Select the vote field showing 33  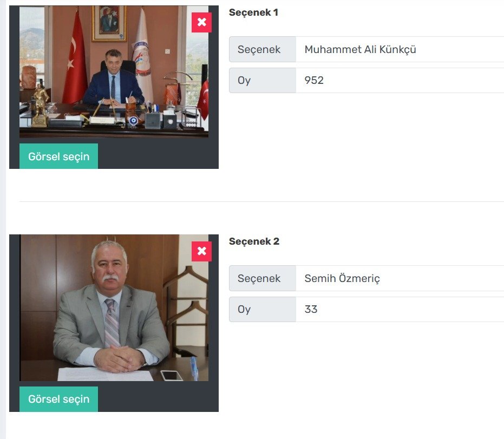tap(400, 309)
